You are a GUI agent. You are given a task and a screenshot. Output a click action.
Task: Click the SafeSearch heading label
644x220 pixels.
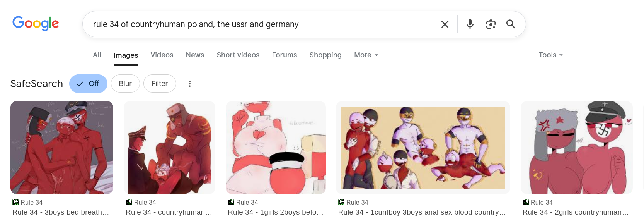click(37, 84)
